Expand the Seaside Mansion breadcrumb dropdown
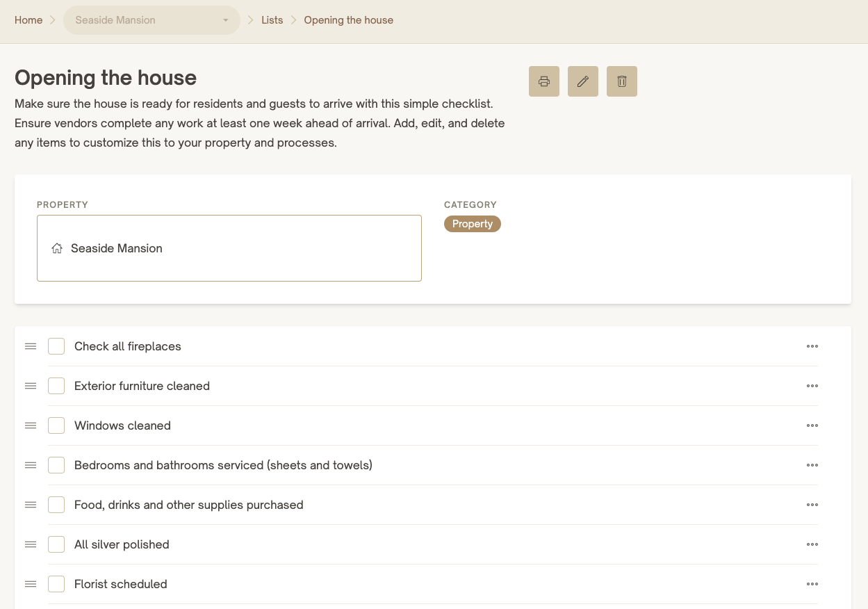Image resolution: width=868 pixels, height=609 pixels. (152, 20)
